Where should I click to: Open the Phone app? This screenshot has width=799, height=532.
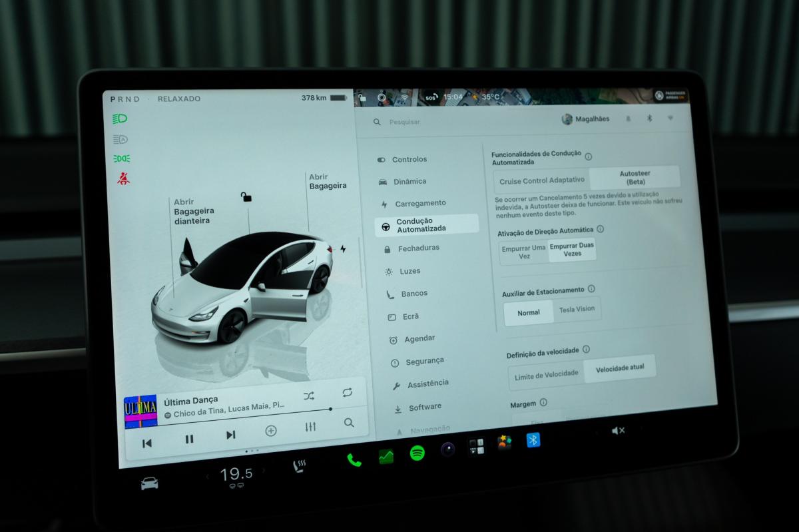pyautogui.click(x=354, y=459)
